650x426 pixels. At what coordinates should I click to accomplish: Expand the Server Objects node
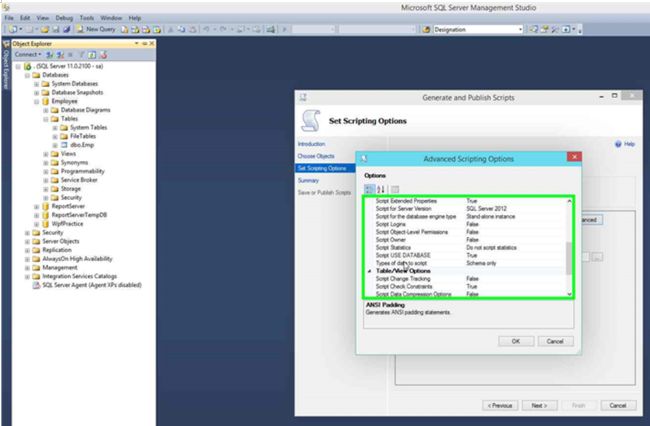tap(27, 242)
